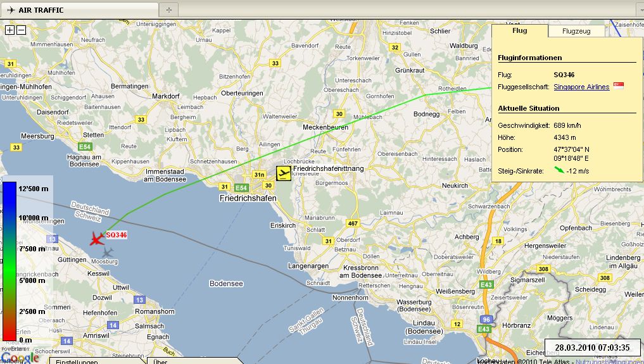Viewport: 644px width, 364px height.
Task: Click the Google logo on map
Action: pyautogui.click(x=20, y=358)
